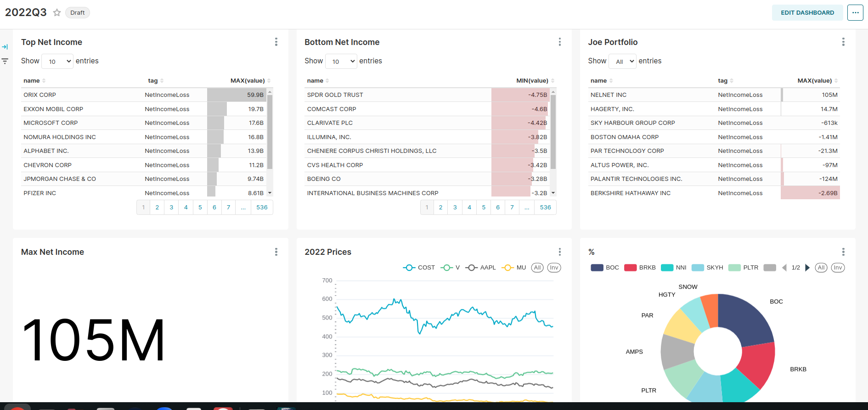Expand the collapsed filter bar arrow

tap(5, 47)
